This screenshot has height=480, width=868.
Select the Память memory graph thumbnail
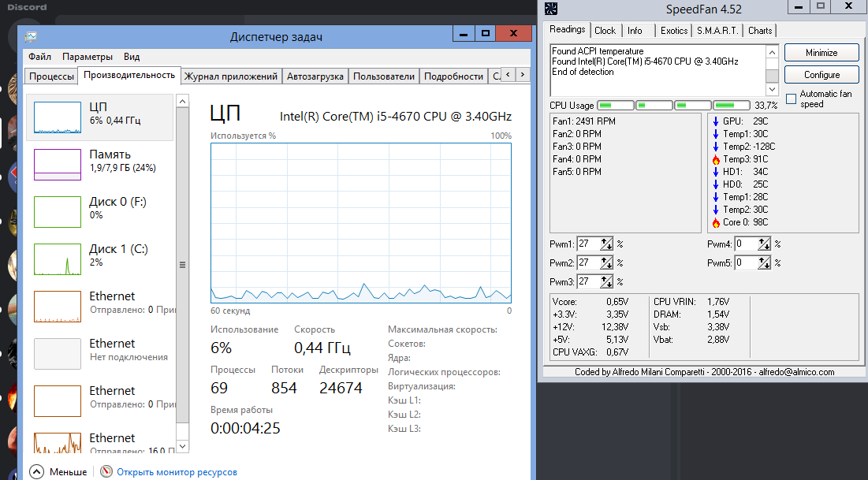[x=57, y=165]
